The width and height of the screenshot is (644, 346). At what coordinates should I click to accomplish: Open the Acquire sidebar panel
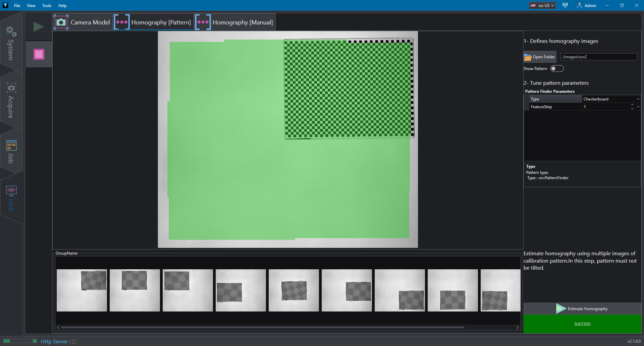click(x=11, y=100)
